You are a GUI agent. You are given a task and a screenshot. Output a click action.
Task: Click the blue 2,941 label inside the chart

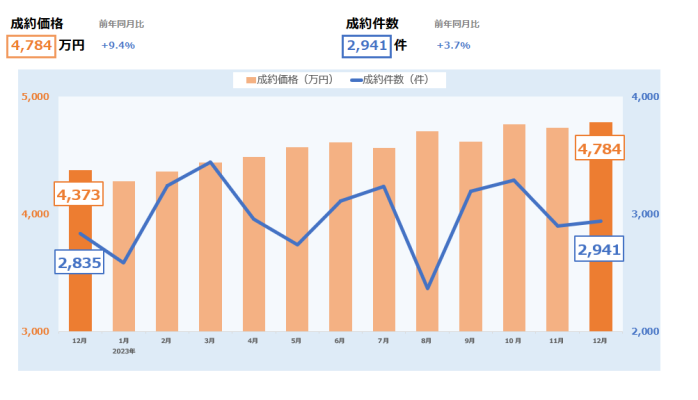(598, 250)
